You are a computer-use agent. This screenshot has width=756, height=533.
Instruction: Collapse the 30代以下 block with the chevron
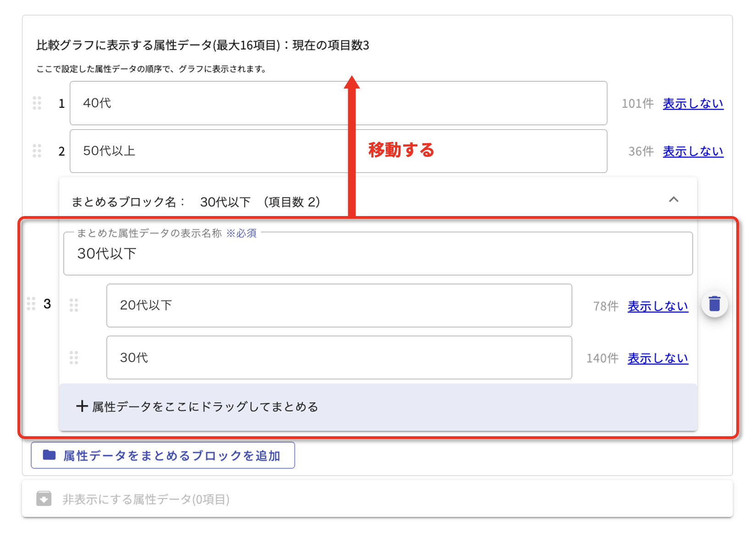(x=673, y=200)
